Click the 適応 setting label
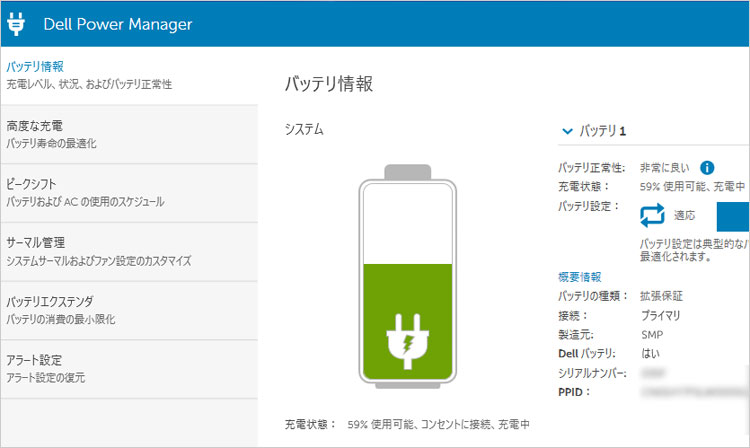The height and width of the screenshot is (448, 750). (684, 216)
